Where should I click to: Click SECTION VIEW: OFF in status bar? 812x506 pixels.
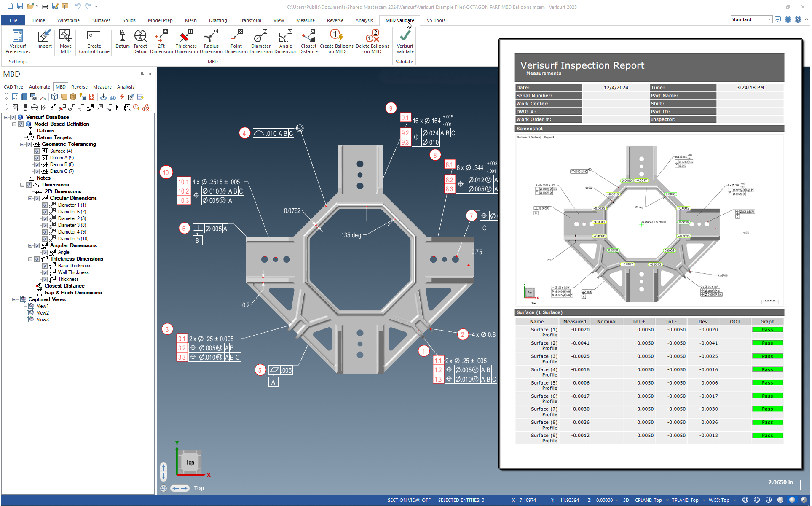pos(409,500)
